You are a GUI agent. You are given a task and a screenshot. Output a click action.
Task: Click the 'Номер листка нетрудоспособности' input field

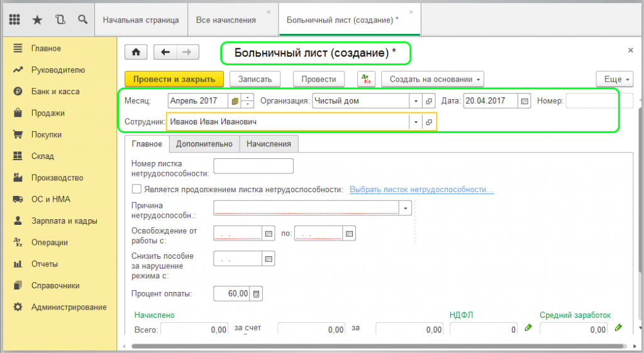253,166
